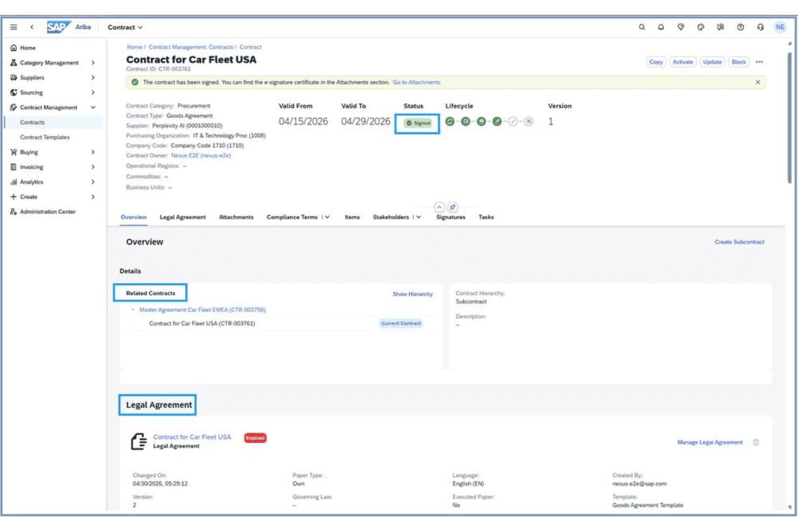Dismiss the signed contract message banner
This screenshot has height=532, width=798.
pos(758,82)
